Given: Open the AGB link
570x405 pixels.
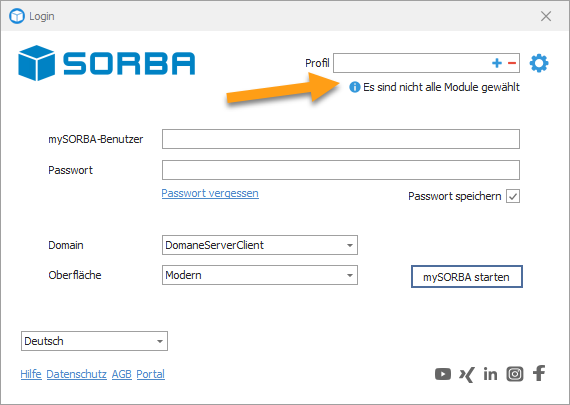Looking at the screenshot, I should point(122,374).
